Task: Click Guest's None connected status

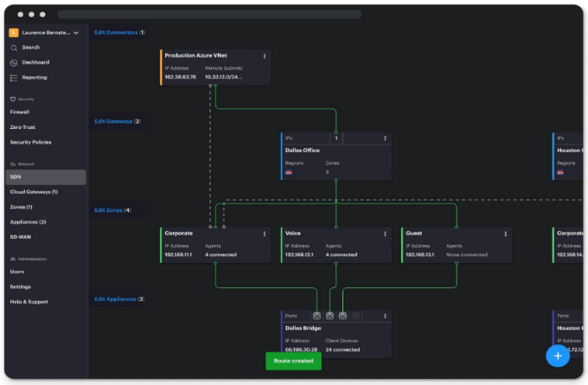Action: click(466, 254)
